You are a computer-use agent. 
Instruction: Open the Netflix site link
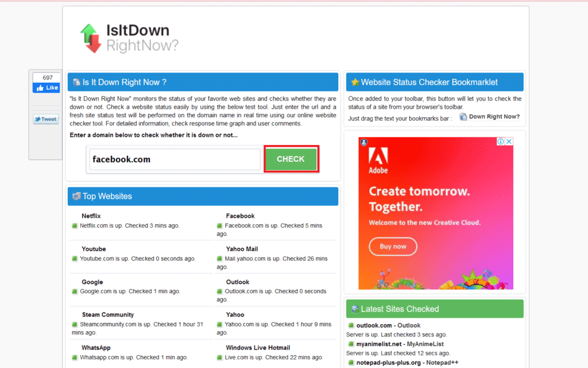tap(91, 216)
